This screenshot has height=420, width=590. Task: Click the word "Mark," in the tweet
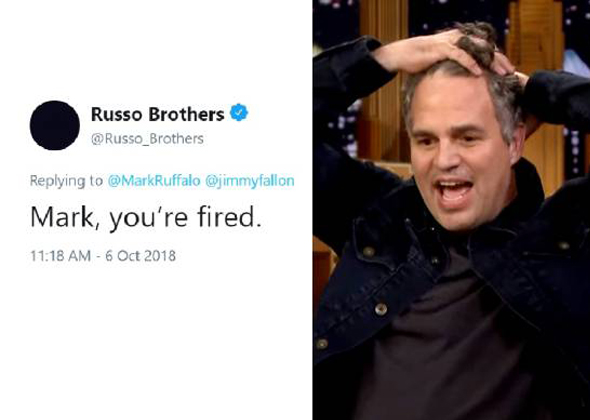point(65,218)
